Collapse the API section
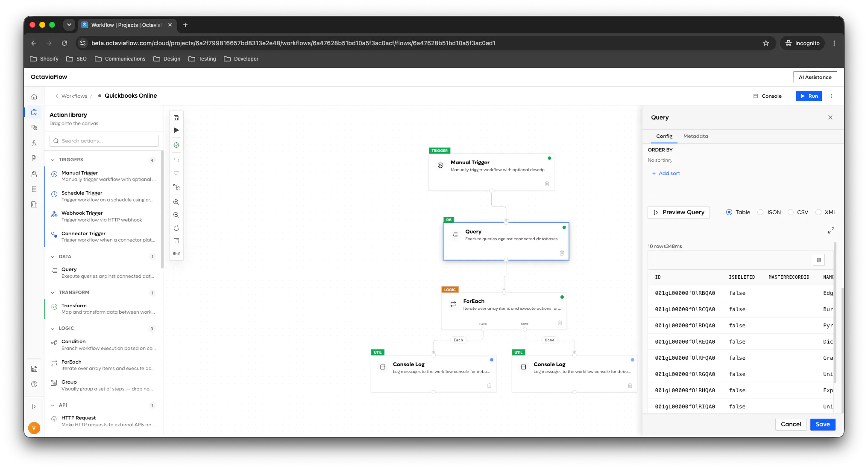This screenshot has height=469, width=868. (53, 405)
